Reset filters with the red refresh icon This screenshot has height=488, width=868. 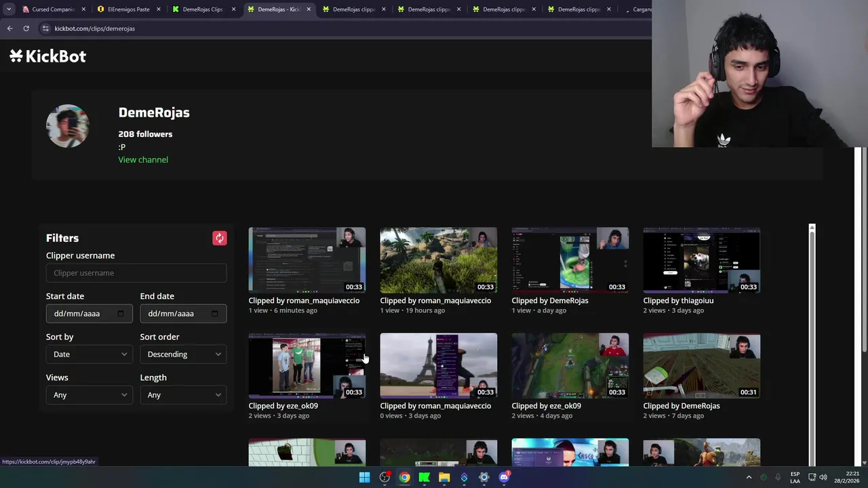coord(219,238)
